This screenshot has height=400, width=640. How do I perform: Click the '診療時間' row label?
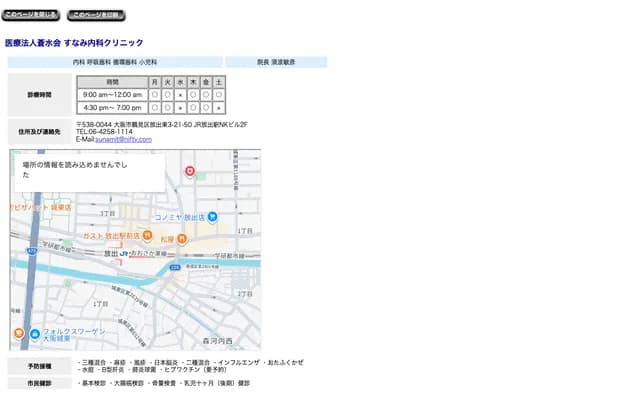tap(40, 95)
